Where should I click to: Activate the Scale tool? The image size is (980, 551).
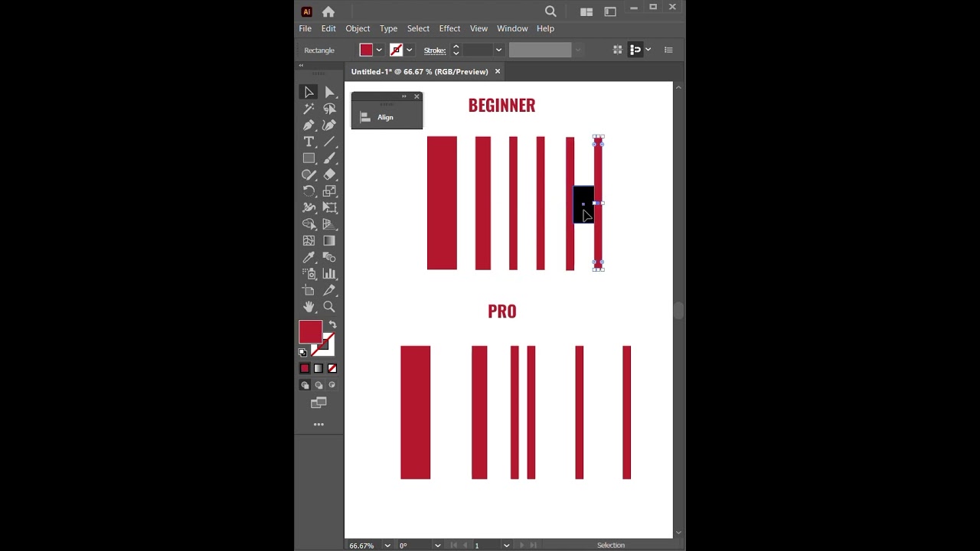pos(329,191)
